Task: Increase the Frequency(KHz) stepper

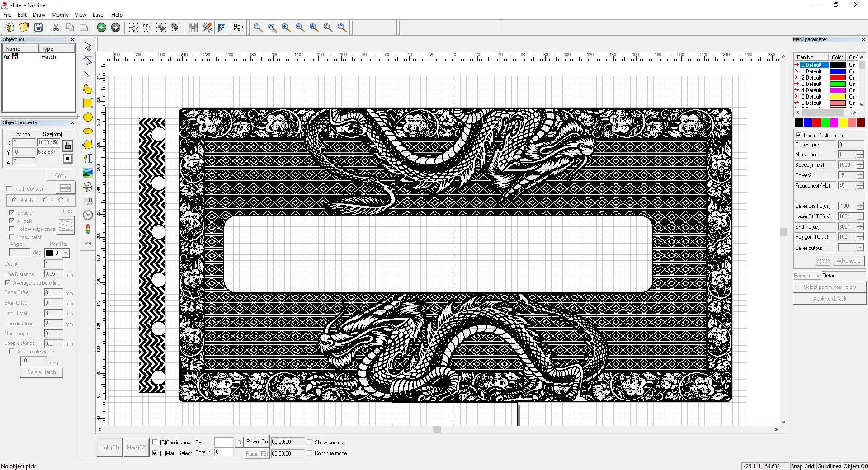Action: [x=860, y=183]
